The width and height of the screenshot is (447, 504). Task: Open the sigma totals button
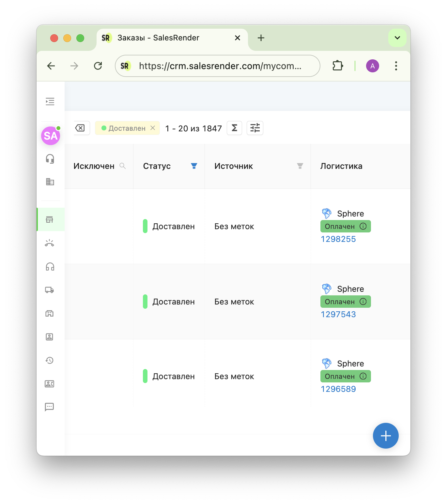(234, 128)
